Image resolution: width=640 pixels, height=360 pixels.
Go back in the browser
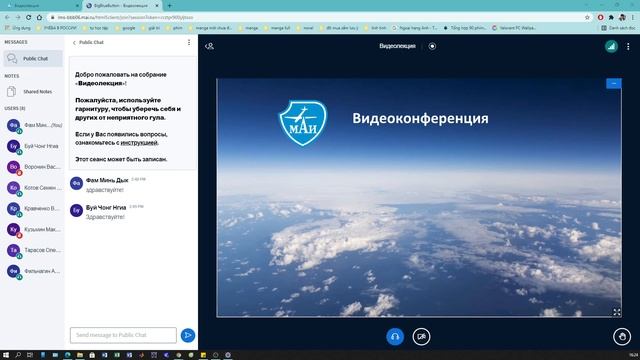pos(7,17)
